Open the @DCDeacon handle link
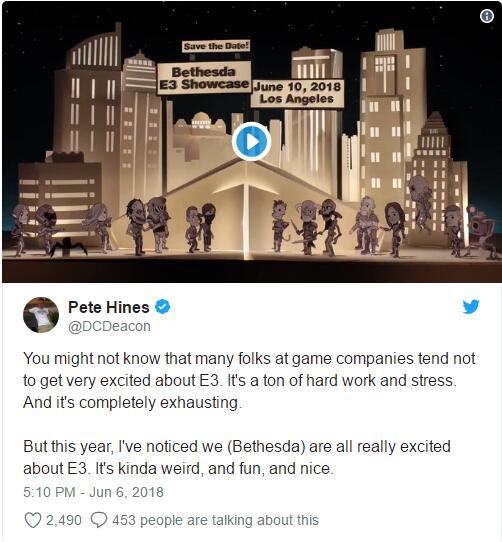Screen dimensions: 502x542 109,326
